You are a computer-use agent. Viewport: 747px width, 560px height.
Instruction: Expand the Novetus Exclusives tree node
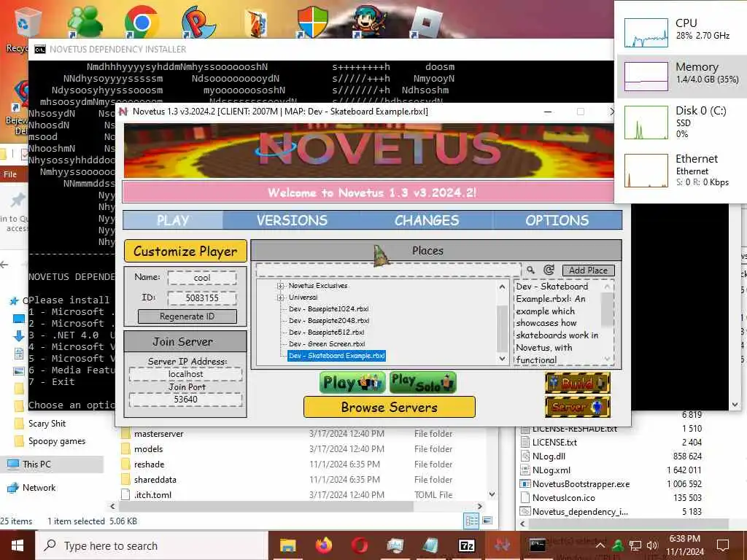(x=281, y=286)
